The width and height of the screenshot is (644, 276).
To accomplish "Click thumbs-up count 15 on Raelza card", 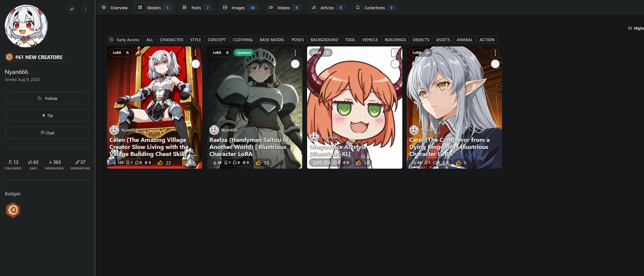I will tap(263, 163).
